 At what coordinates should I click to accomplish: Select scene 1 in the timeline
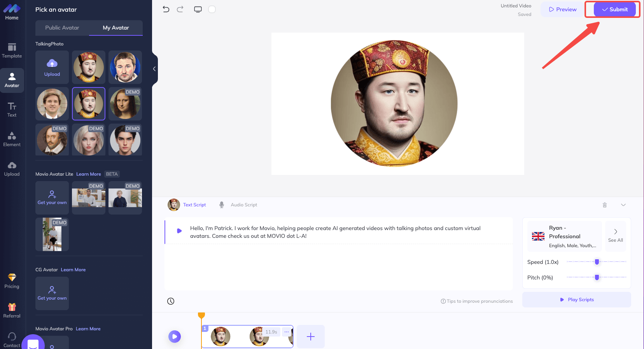click(x=247, y=337)
